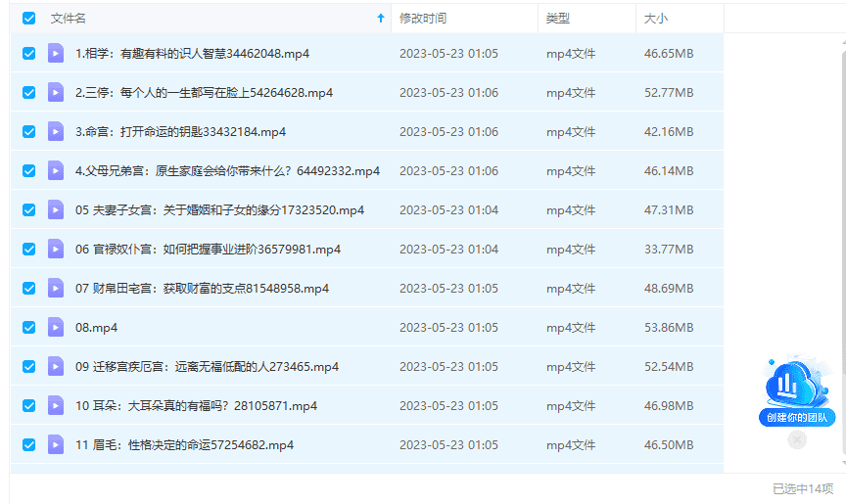Click the 文件名 column header label
The height and width of the screenshot is (504, 846).
point(69,19)
